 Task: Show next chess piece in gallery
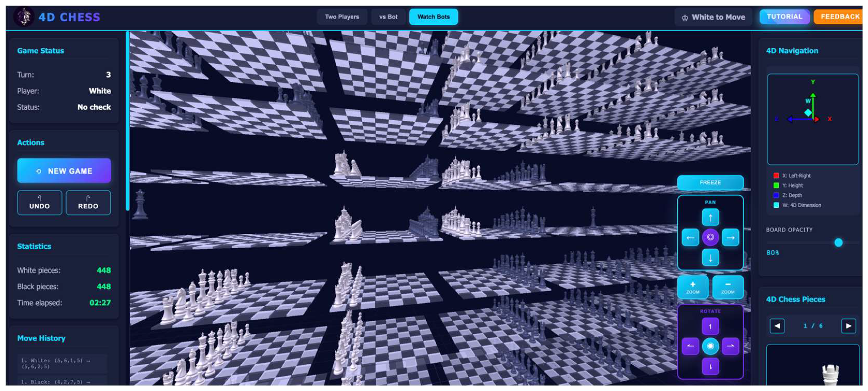(x=848, y=326)
